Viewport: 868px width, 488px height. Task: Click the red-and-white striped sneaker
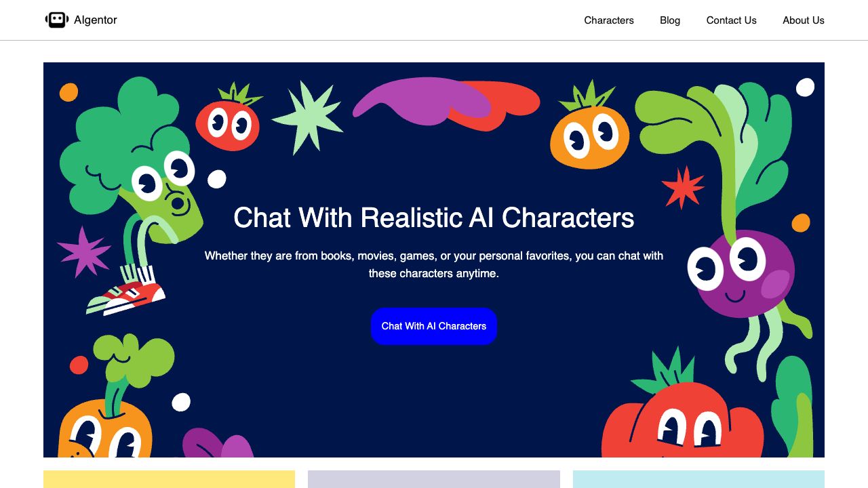pos(129,296)
